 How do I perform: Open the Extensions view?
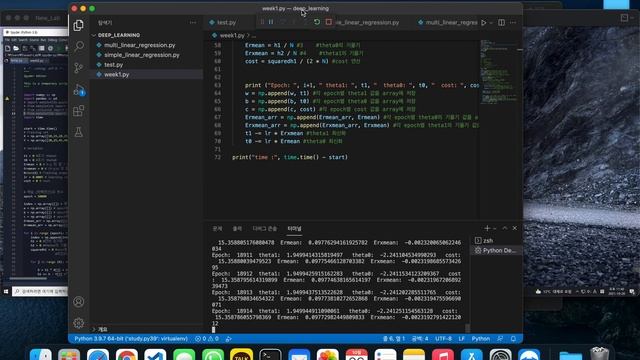click(x=78, y=111)
